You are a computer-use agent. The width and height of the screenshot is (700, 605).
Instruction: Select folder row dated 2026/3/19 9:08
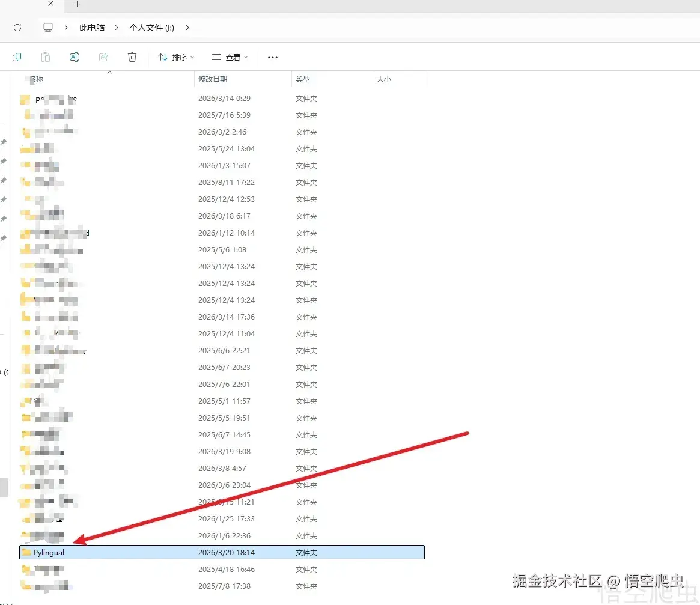222,451
